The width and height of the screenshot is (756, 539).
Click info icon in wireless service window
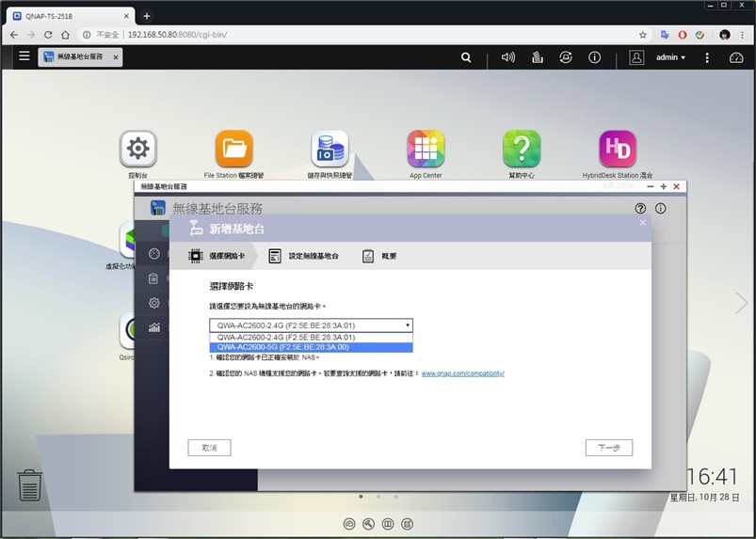point(661,208)
